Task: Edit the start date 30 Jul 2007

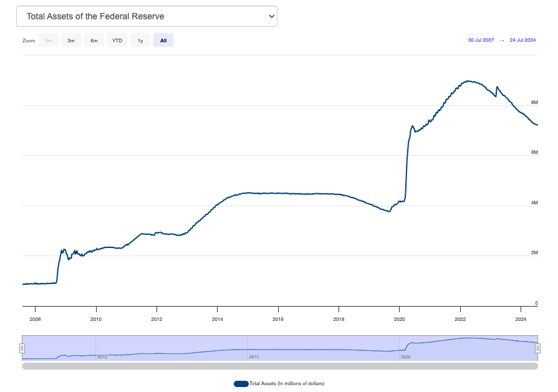Action: (481, 41)
